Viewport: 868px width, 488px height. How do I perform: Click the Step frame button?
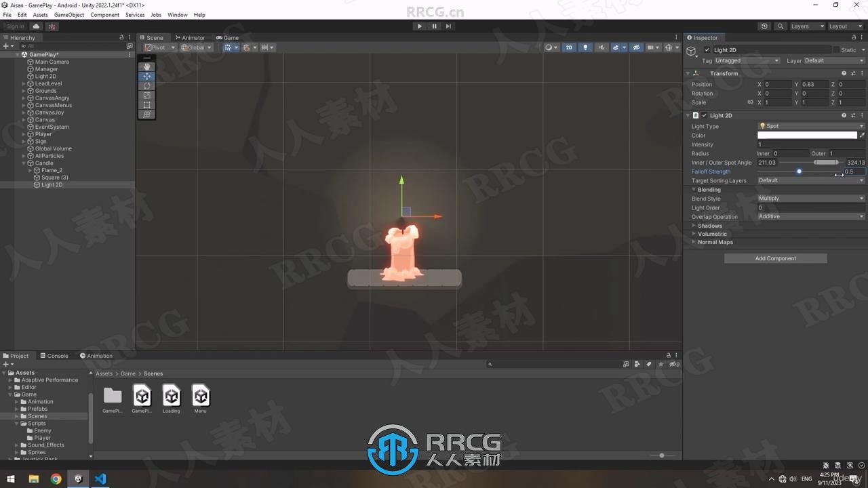448,26
